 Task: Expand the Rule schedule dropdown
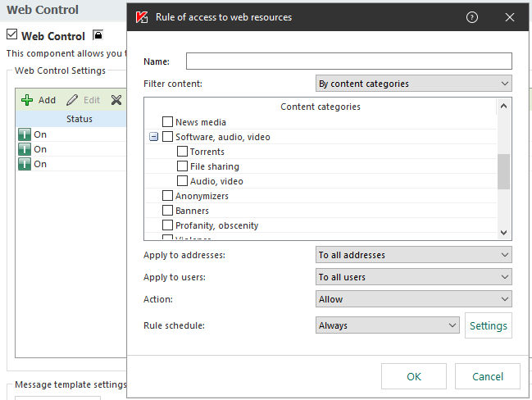tap(387, 325)
